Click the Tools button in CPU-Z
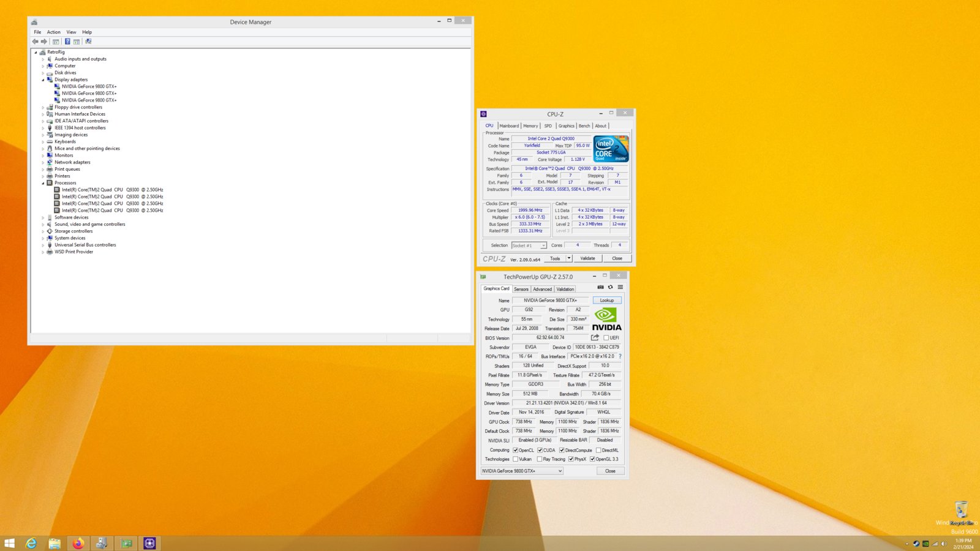 [555, 258]
